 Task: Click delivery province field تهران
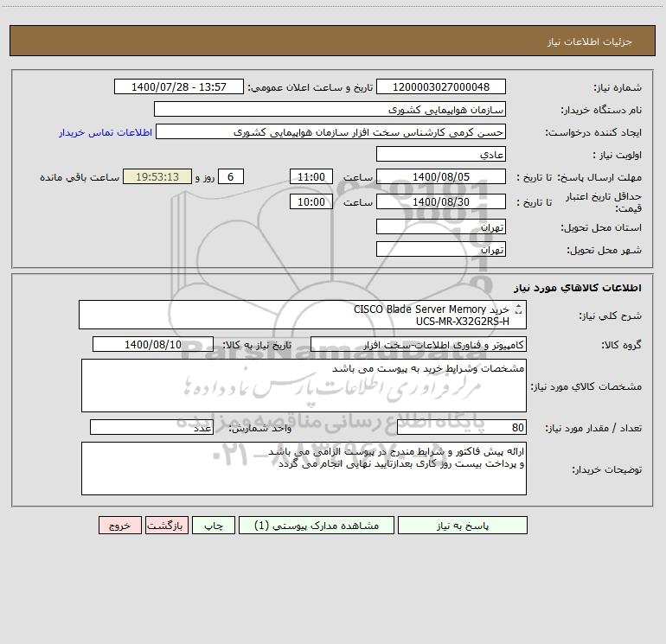click(x=441, y=226)
